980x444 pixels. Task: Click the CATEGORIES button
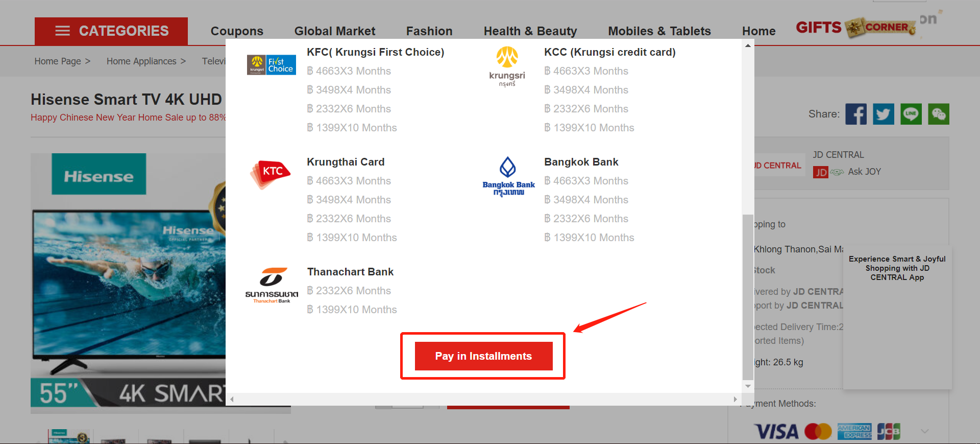pos(111,31)
